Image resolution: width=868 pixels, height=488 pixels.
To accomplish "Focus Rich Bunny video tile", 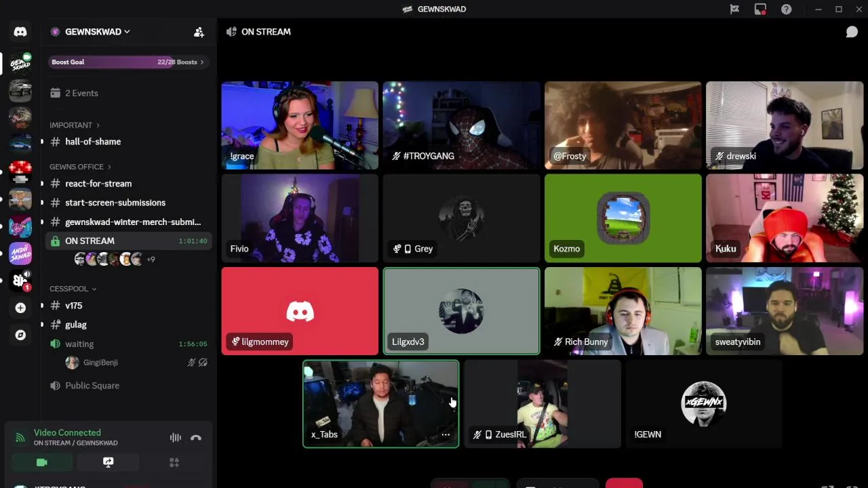I will (x=623, y=311).
